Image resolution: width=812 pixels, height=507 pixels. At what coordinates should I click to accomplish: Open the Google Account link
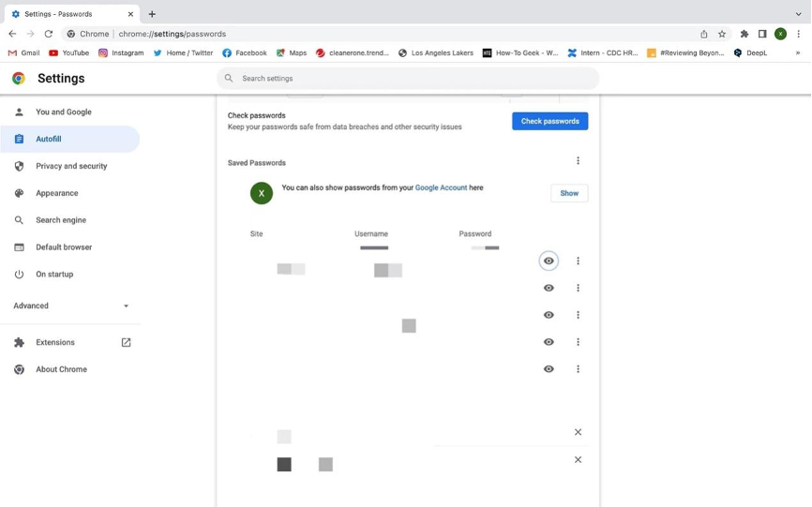coord(441,187)
